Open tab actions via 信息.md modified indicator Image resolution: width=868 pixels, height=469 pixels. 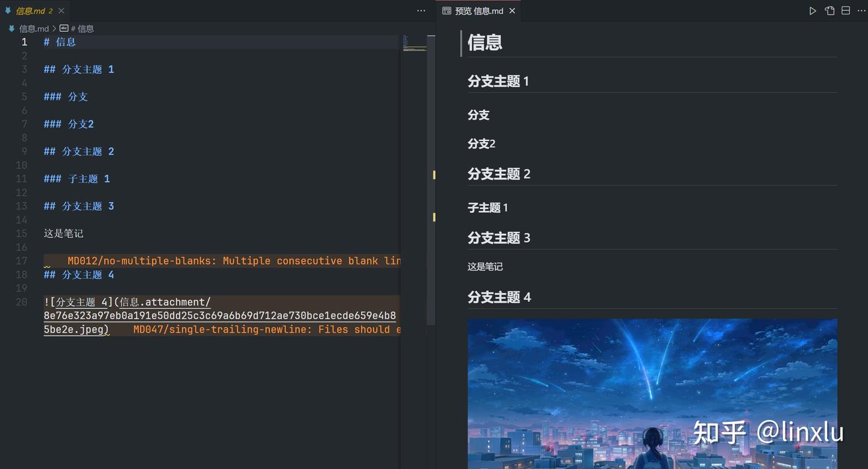[51, 10]
